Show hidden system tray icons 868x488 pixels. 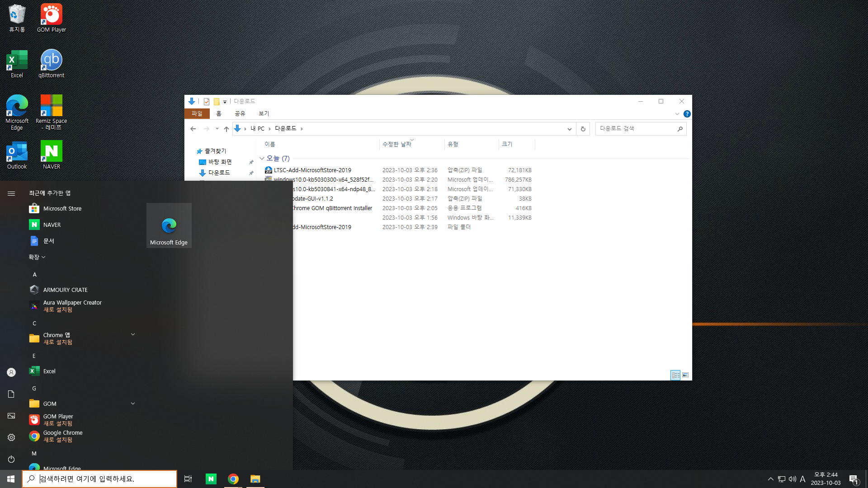[771, 479]
